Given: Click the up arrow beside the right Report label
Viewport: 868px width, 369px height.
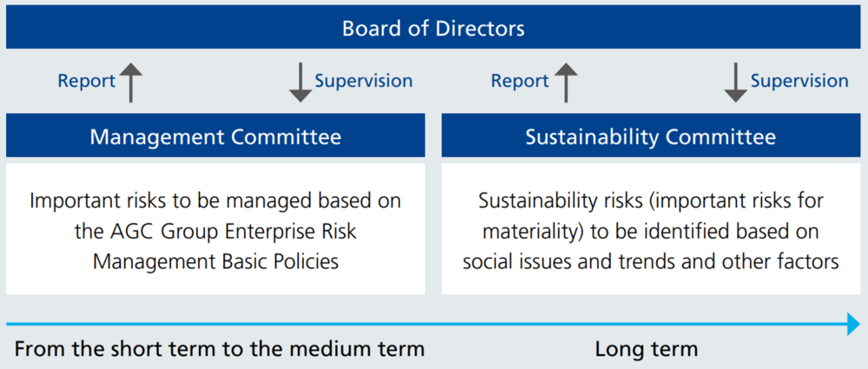Looking at the screenshot, I should tap(566, 82).
